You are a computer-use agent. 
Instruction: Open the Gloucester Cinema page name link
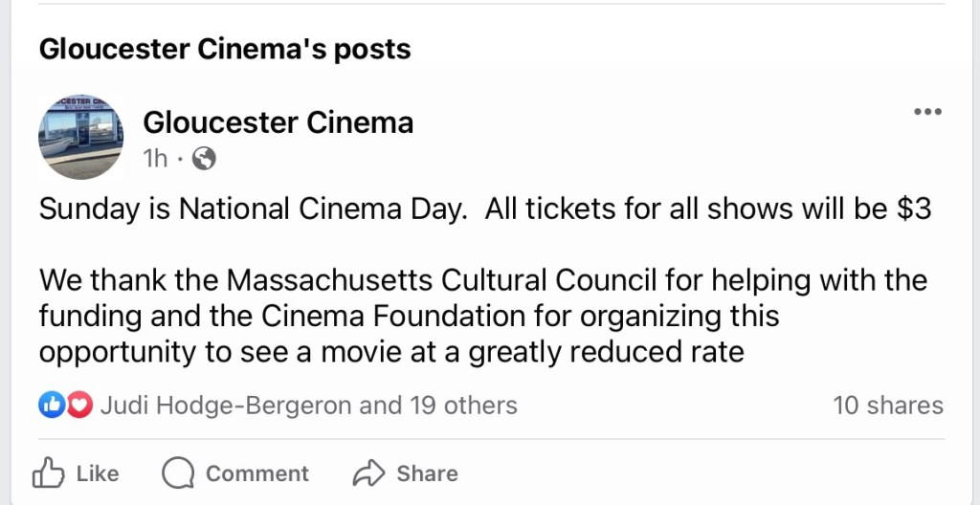pos(278,122)
